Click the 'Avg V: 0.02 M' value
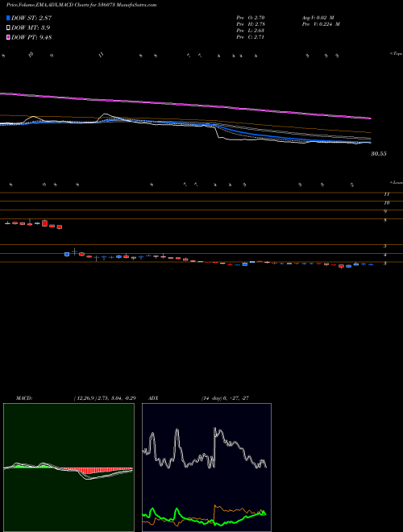The image size is (403, 532). pos(318,18)
